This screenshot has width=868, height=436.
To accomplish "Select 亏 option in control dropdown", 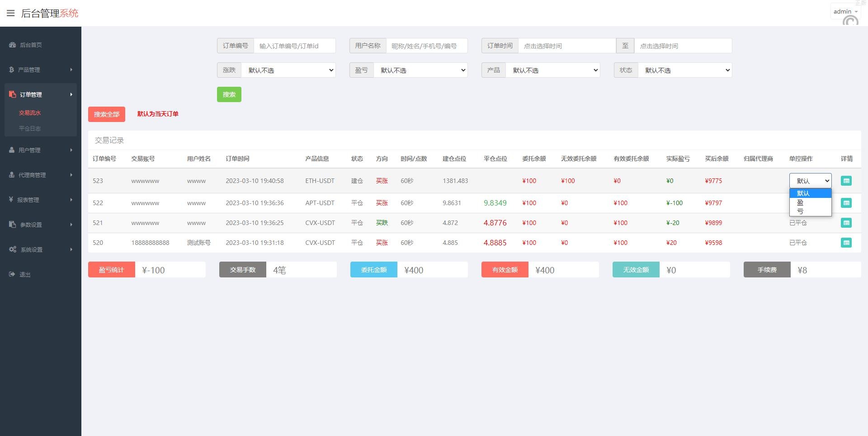I will point(800,211).
